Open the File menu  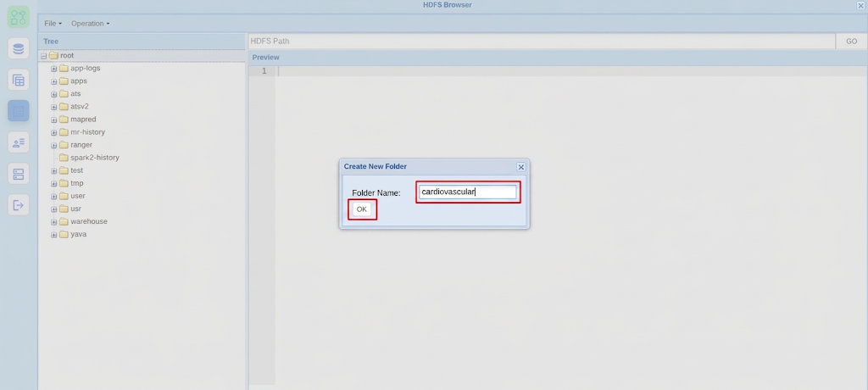[53, 23]
